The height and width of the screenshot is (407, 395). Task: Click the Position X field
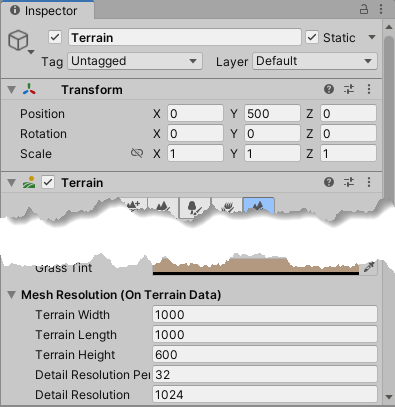click(195, 113)
